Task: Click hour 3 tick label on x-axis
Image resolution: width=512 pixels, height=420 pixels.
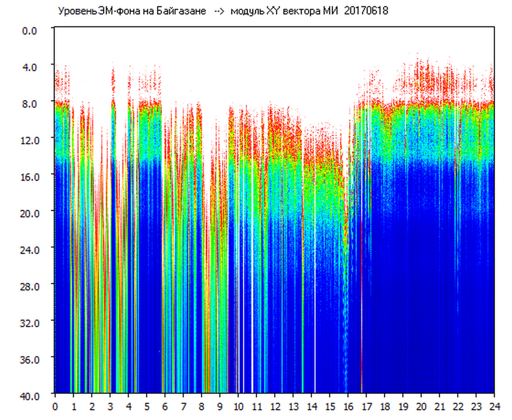Action: pos(110,406)
